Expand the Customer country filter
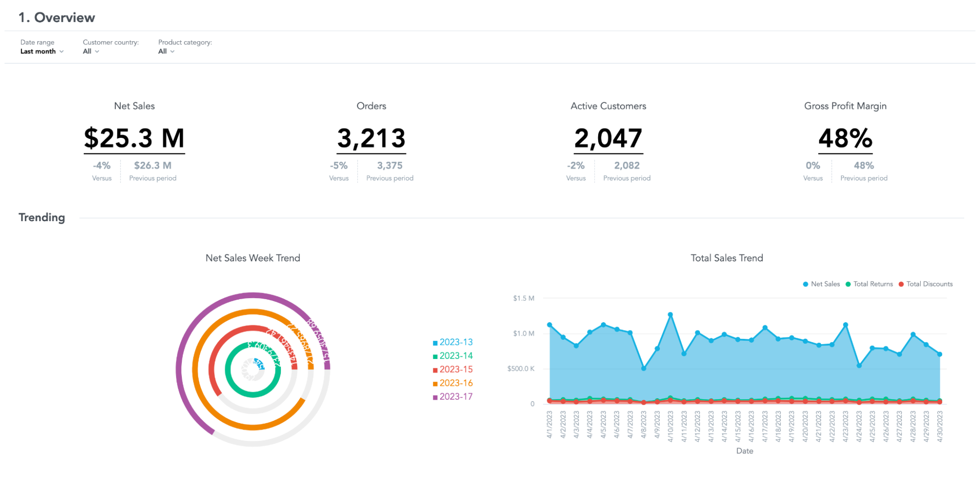 (x=90, y=51)
